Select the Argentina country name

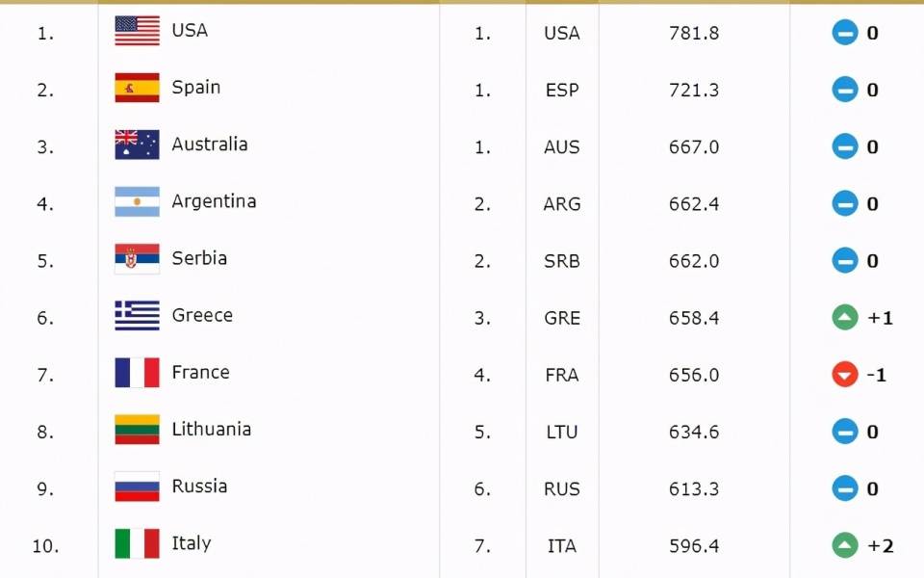214,201
